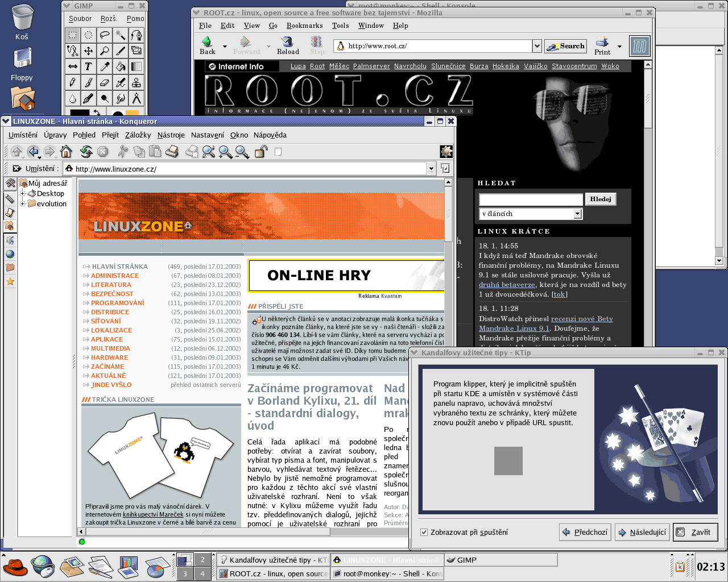Click the padlock security icon in Konqueror
Image resolution: width=728 pixels, height=582 pixels.
[x=261, y=151]
